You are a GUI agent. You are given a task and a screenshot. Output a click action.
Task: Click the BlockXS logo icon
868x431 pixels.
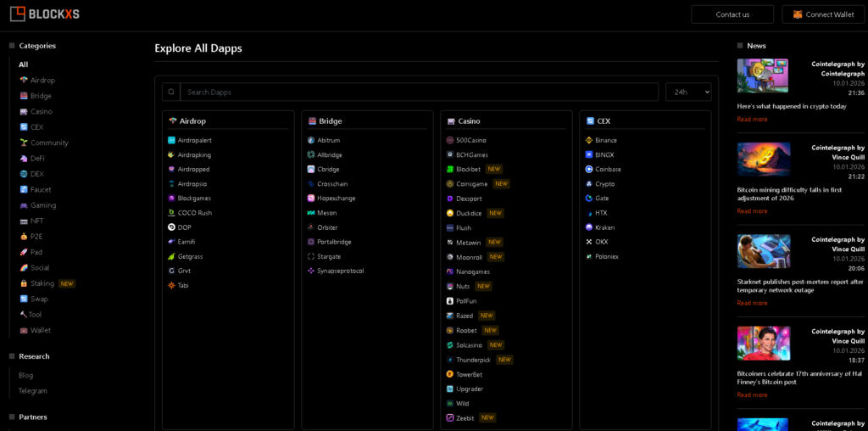coord(15,14)
